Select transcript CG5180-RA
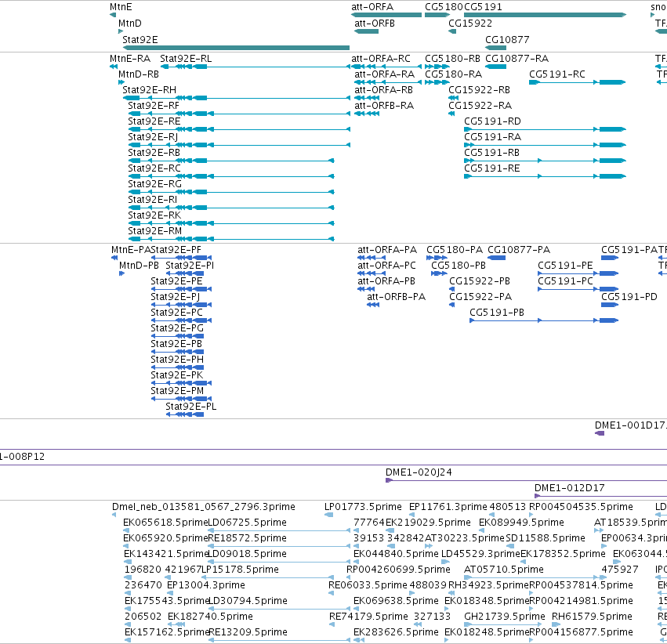The width and height of the screenshot is (667, 644). (437, 82)
